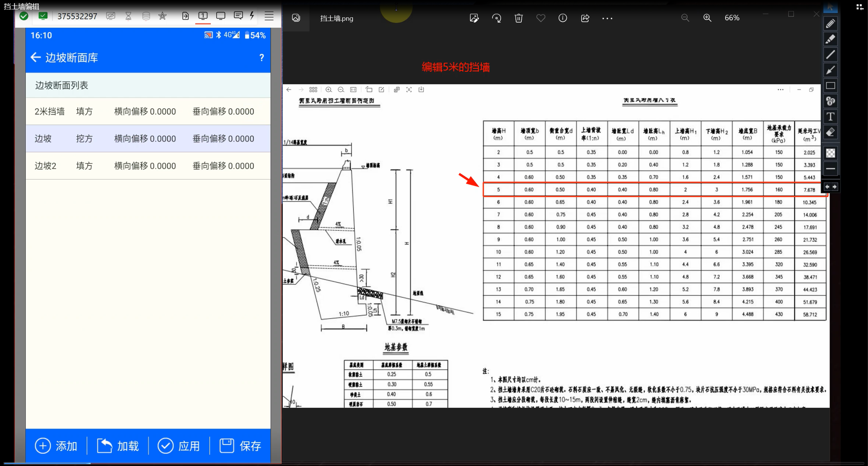Open the hamburger menu in remote control toolbar

[x=269, y=16]
